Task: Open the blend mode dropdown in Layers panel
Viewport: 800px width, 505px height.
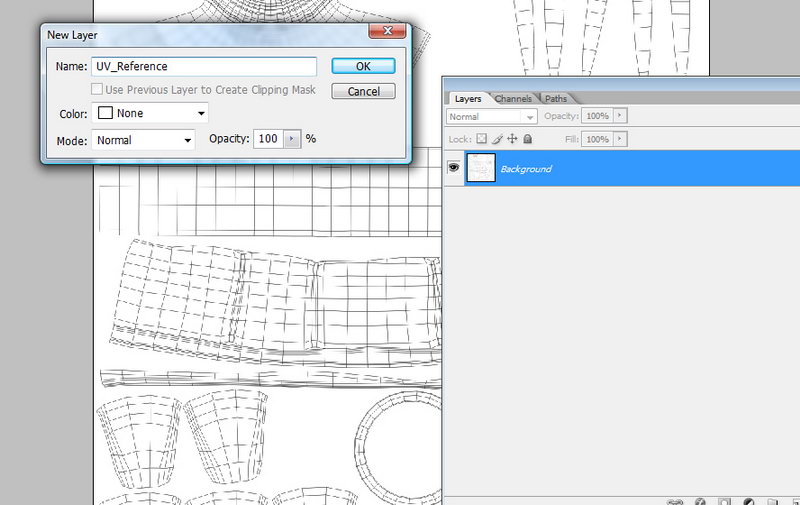Action: click(x=492, y=117)
